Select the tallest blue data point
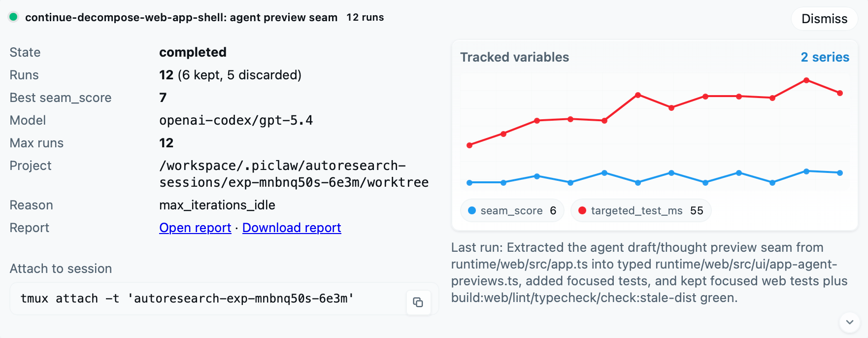This screenshot has width=868, height=338. coord(806,171)
